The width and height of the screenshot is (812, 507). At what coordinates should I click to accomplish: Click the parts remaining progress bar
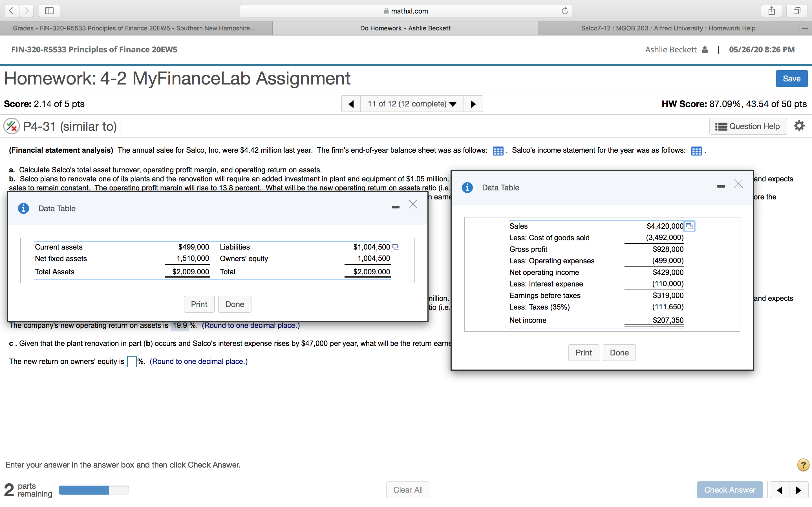point(94,490)
